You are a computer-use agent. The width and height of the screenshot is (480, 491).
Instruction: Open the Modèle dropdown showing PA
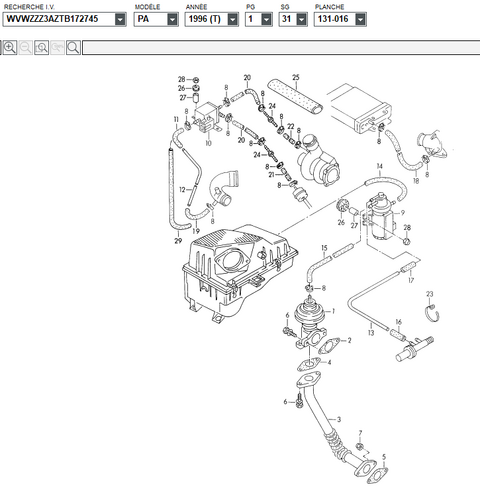click(x=172, y=19)
